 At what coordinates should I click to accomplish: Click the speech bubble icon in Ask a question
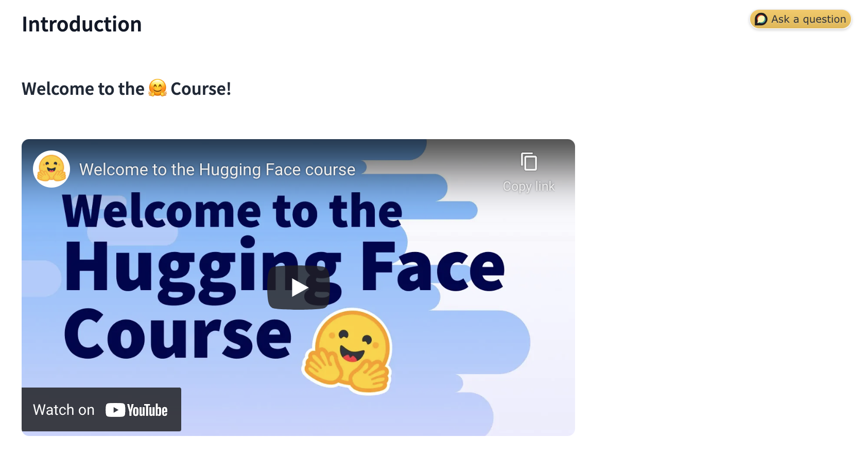point(761,19)
